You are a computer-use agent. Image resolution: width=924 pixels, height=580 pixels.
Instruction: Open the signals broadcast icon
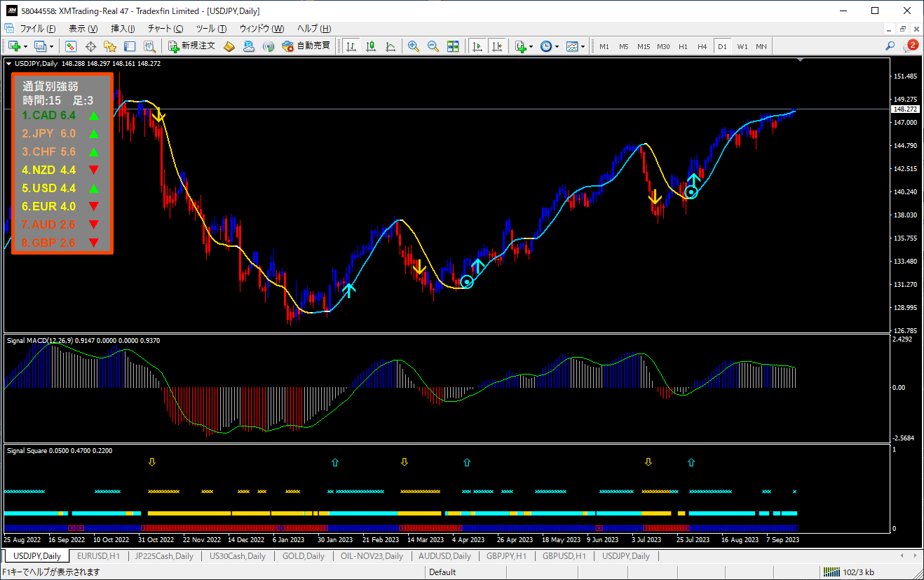tap(268, 46)
